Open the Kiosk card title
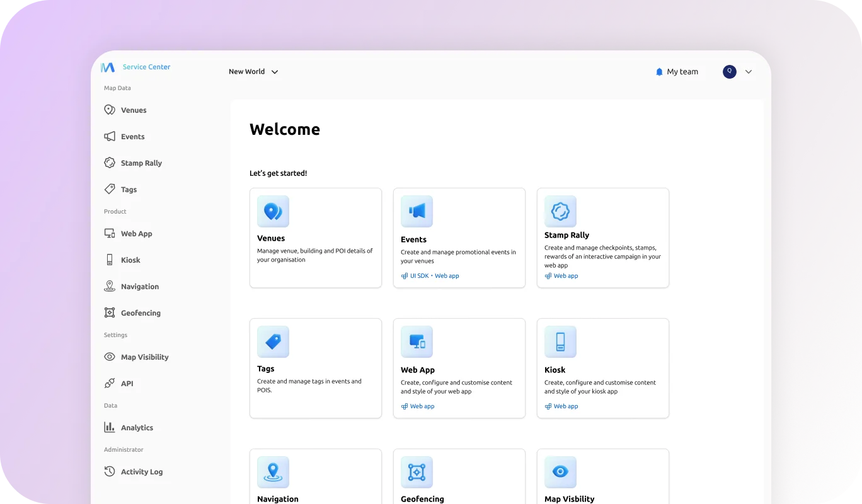Viewport: 862px width, 504px height. (x=555, y=370)
